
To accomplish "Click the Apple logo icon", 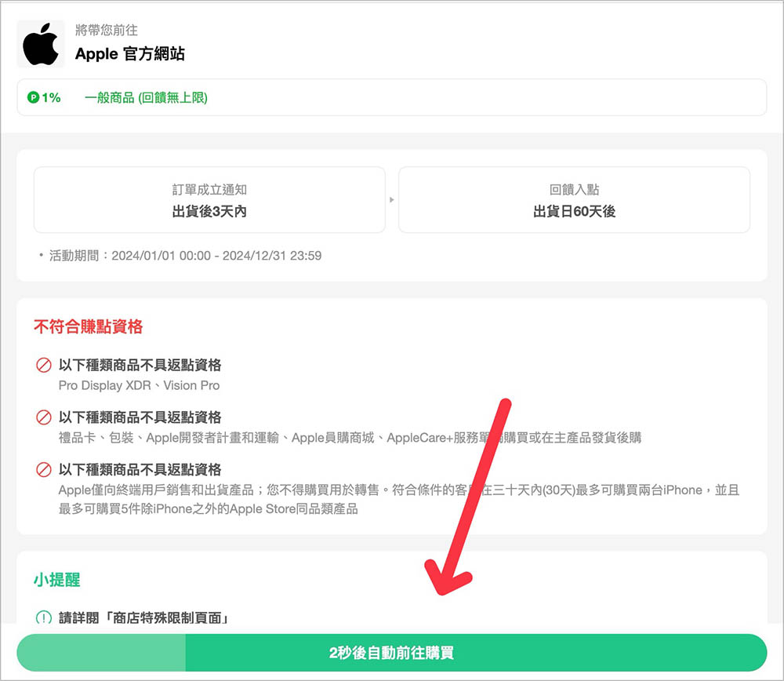I will [41, 44].
